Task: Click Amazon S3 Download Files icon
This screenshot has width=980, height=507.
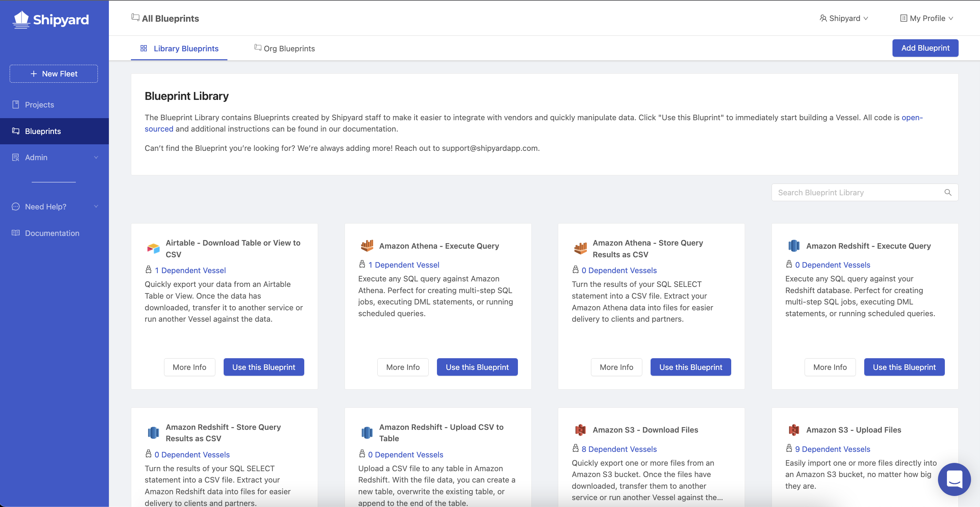Action: click(x=581, y=430)
